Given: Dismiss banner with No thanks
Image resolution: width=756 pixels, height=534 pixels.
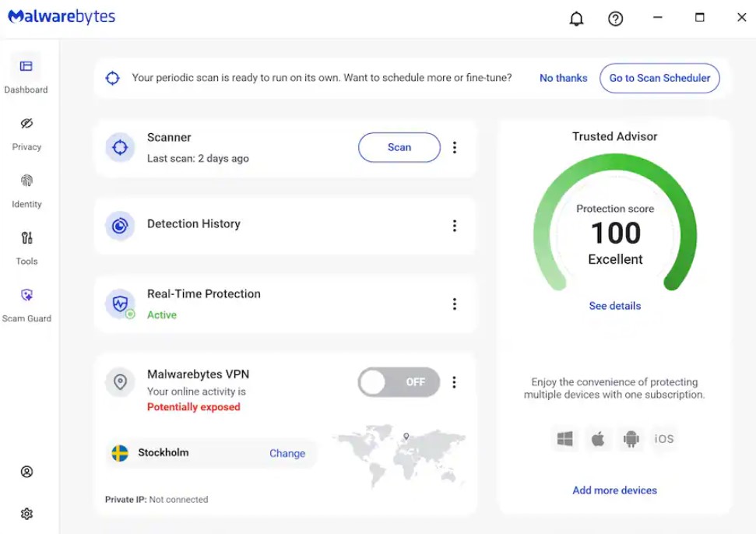Looking at the screenshot, I should (563, 78).
